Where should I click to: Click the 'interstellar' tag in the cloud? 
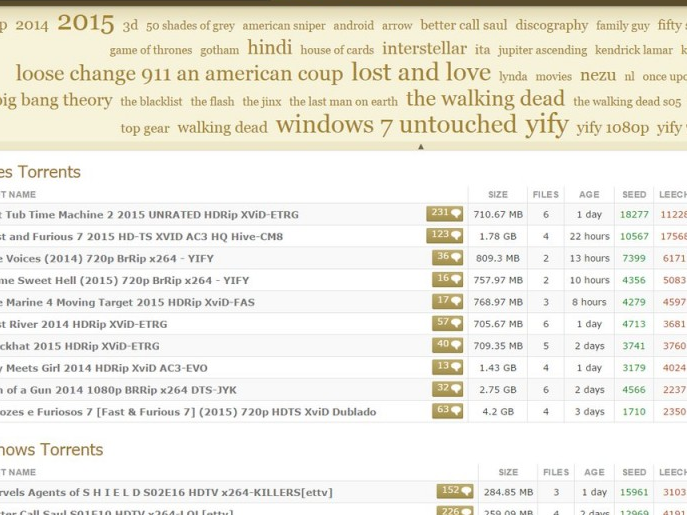(x=424, y=48)
